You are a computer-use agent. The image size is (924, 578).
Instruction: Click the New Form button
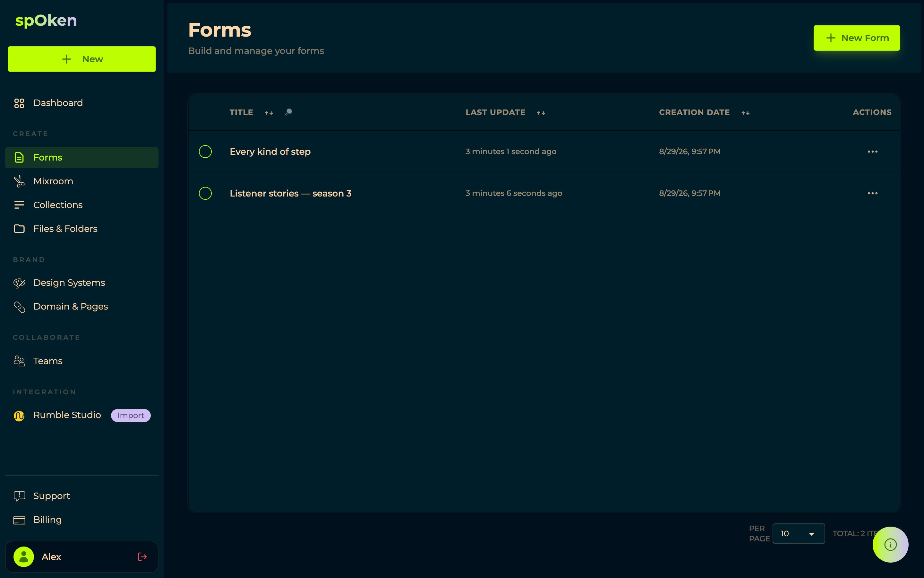856,38
